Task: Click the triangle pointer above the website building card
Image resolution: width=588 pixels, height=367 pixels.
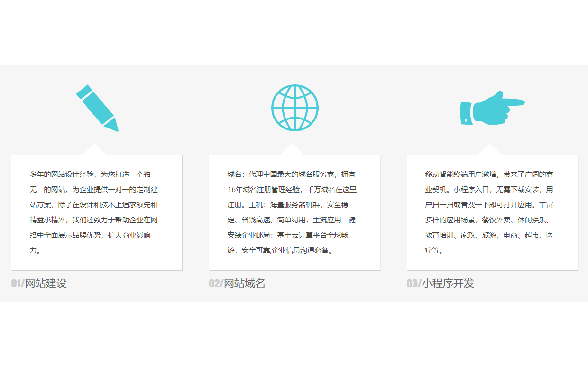Action: 94,150
